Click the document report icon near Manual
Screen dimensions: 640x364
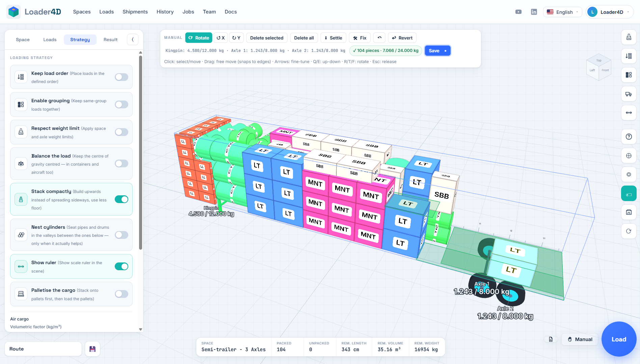(551, 339)
